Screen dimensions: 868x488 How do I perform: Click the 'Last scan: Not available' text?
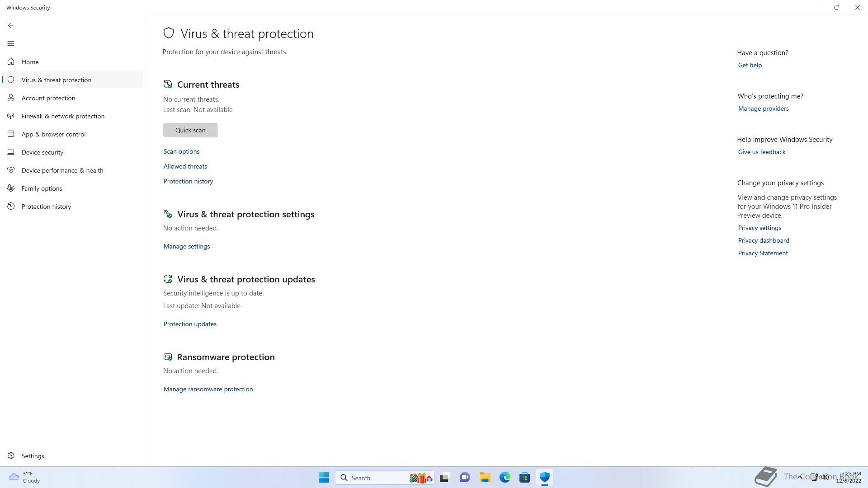coord(198,110)
